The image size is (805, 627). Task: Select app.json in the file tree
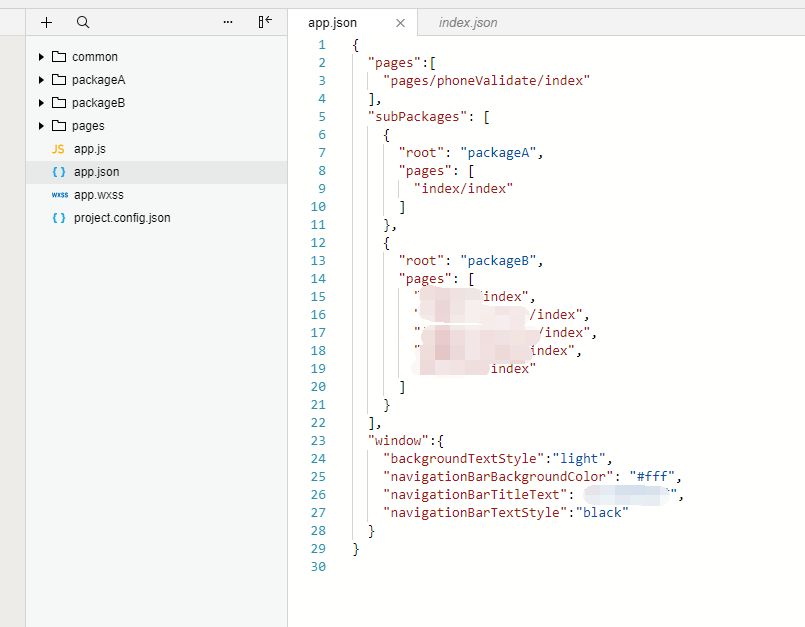[96, 172]
